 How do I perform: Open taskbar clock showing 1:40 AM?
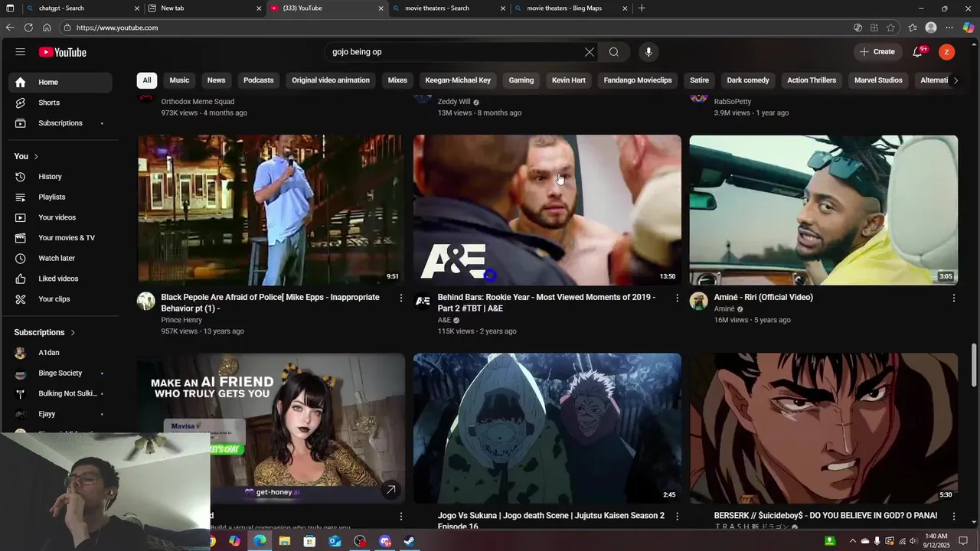click(936, 541)
